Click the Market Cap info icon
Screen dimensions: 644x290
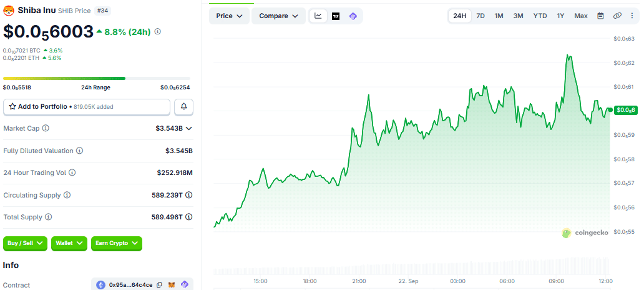[x=46, y=128]
